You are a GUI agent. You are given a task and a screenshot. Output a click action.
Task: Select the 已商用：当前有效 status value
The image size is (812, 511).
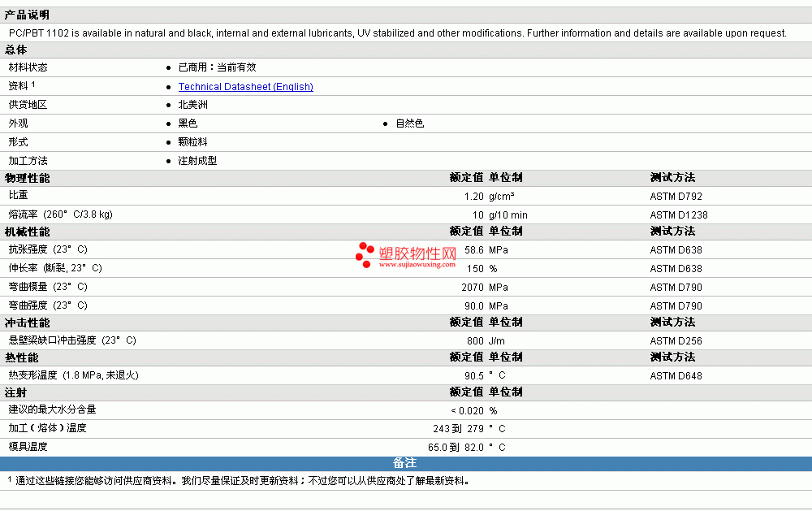[x=217, y=67]
